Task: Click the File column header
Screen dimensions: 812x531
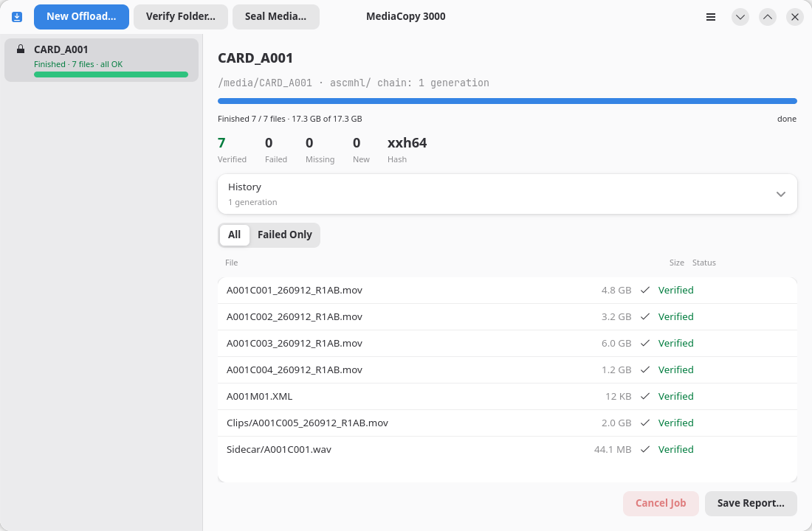Action: coord(232,263)
